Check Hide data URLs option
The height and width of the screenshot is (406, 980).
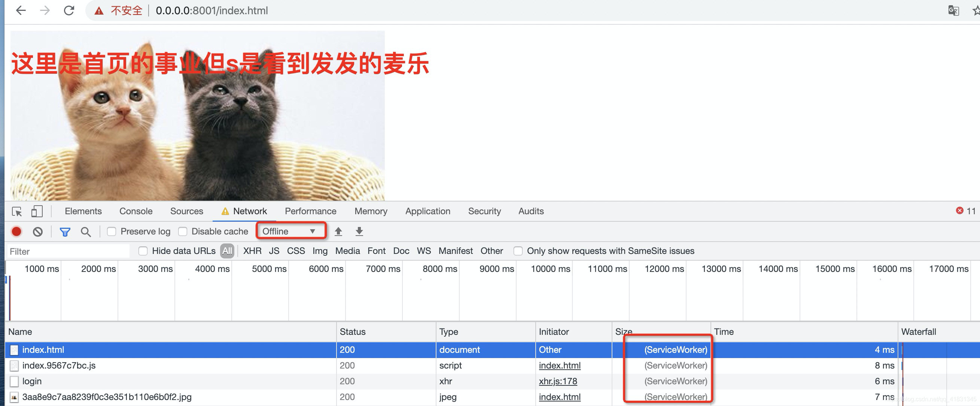(143, 251)
